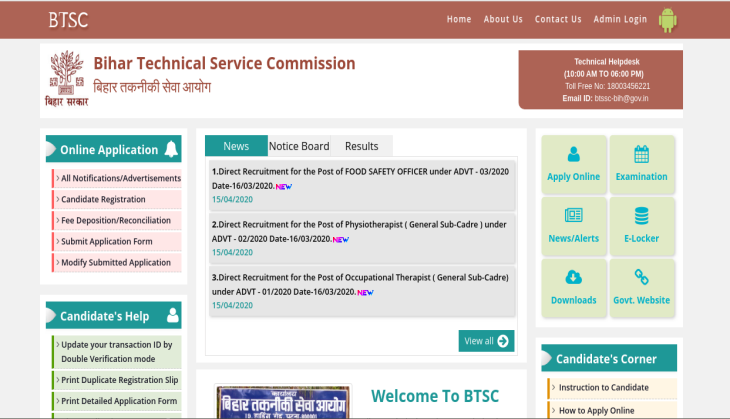Click the Toll Free No 18003456221 text

pos(607,86)
